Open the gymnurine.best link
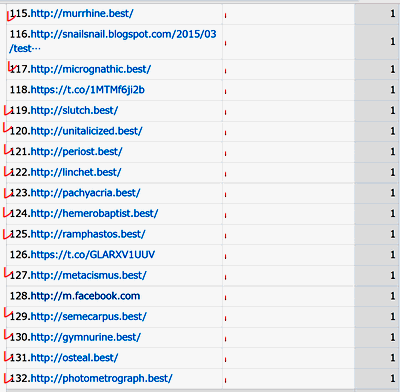 coord(86,337)
